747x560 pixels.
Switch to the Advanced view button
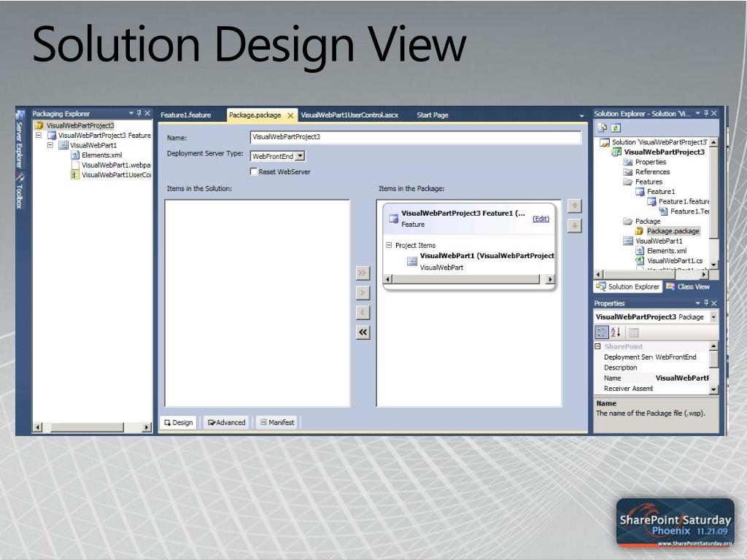coord(226,422)
